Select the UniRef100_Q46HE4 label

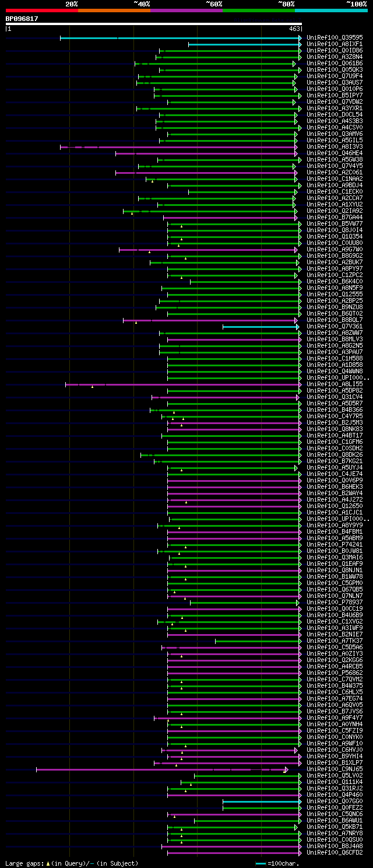point(335,153)
